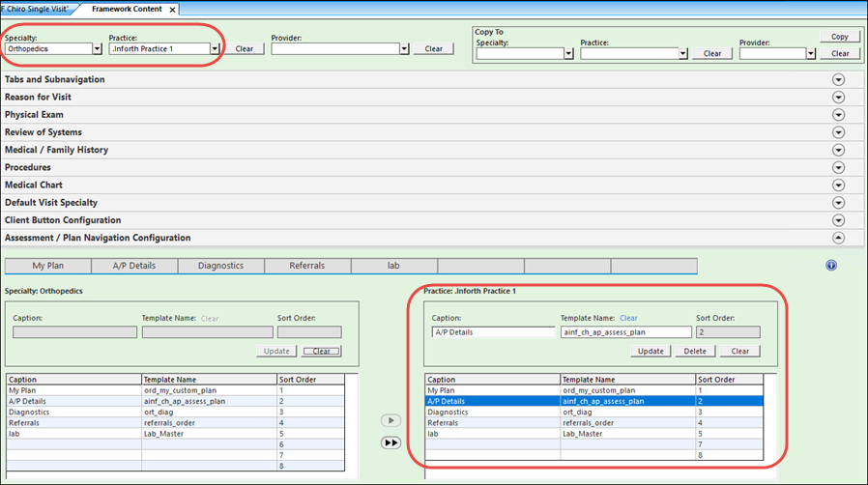
Task: Click Update in the Practice panel
Action: tap(651, 351)
